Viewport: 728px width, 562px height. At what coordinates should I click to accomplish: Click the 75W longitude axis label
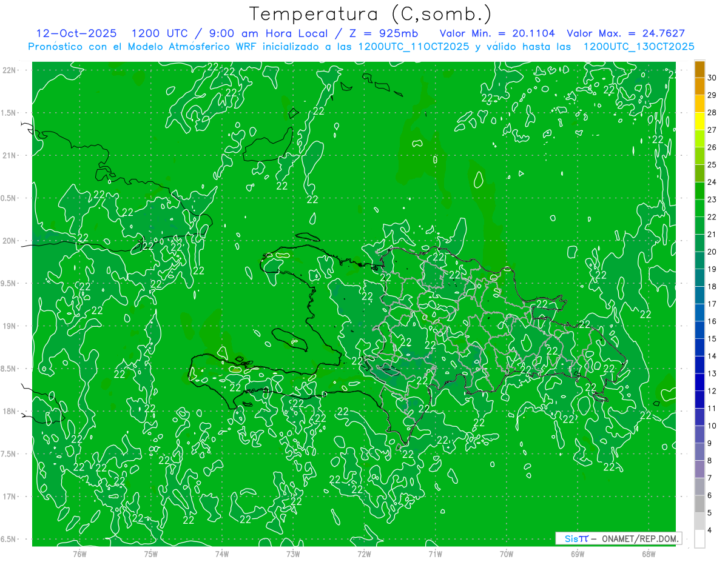point(151,554)
